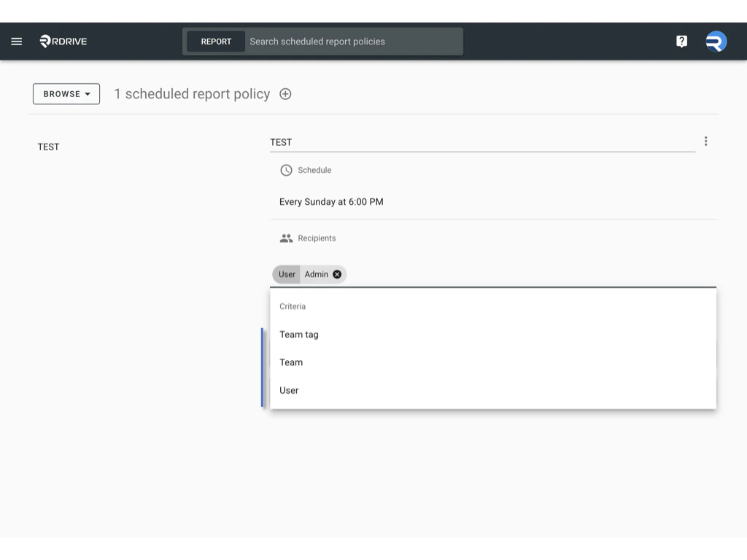
Task: Click the REPORT chip in the search bar
Action: pyautogui.click(x=216, y=41)
